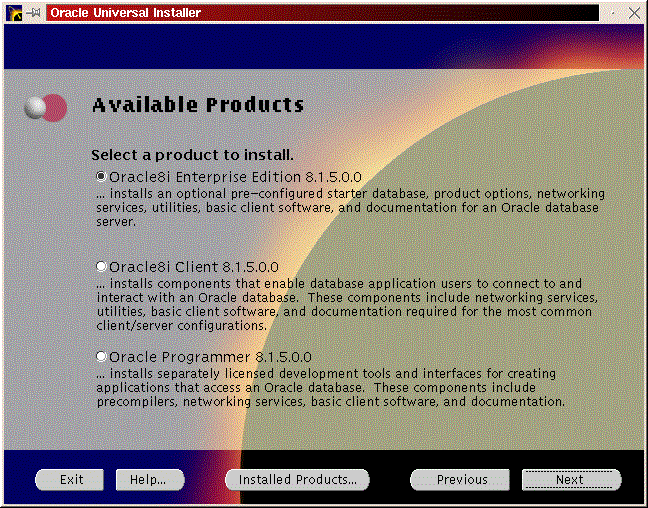Click the 'Select a product to install.' text
648x508 pixels.
coord(192,155)
